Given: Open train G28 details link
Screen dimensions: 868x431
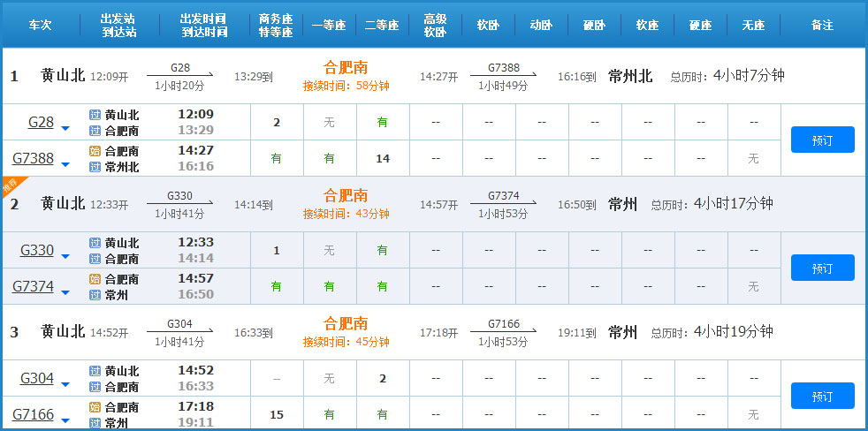Looking at the screenshot, I should pyautogui.click(x=41, y=122).
